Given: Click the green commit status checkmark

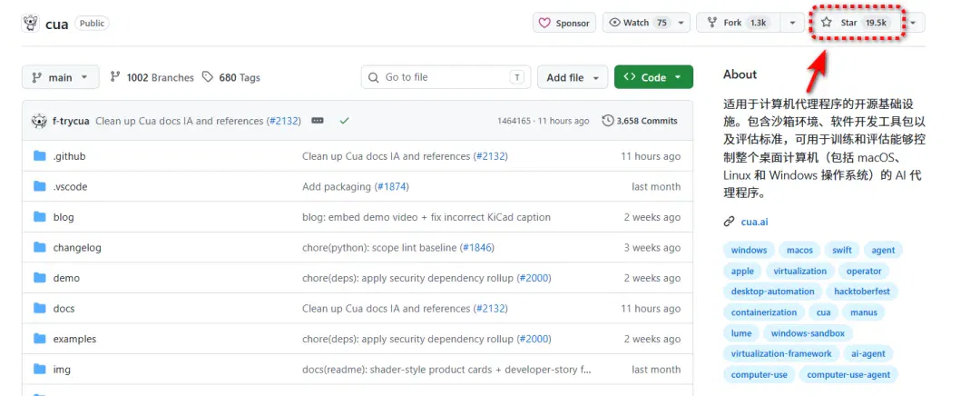Looking at the screenshot, I should [x=344, y=121].
